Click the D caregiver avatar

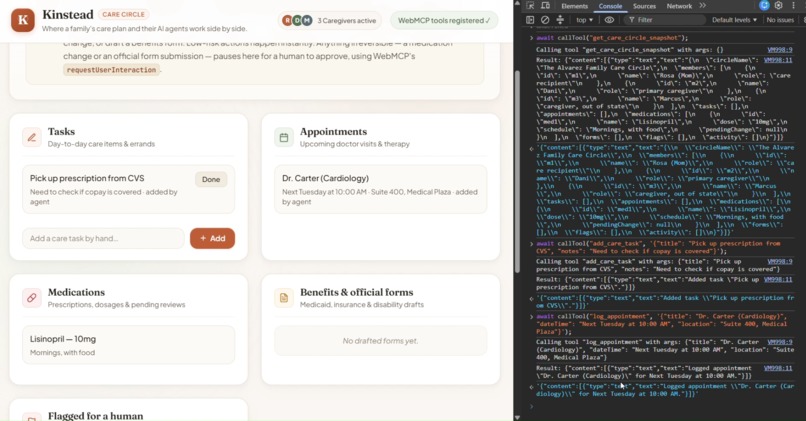click(297, 21)
